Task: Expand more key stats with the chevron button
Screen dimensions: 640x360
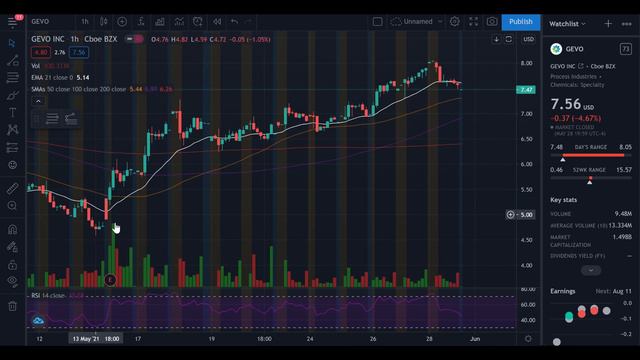Action: [x=591, y=270]
